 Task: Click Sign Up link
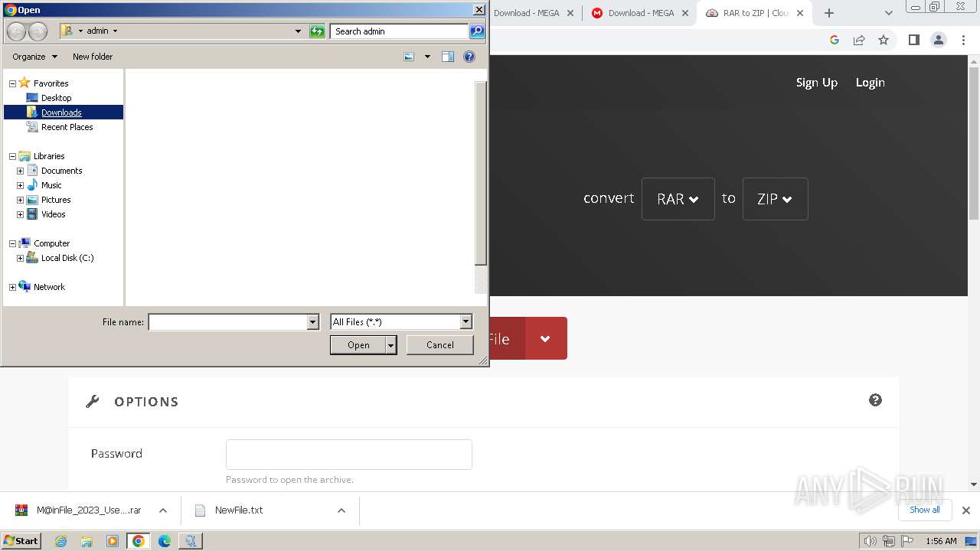816,83
